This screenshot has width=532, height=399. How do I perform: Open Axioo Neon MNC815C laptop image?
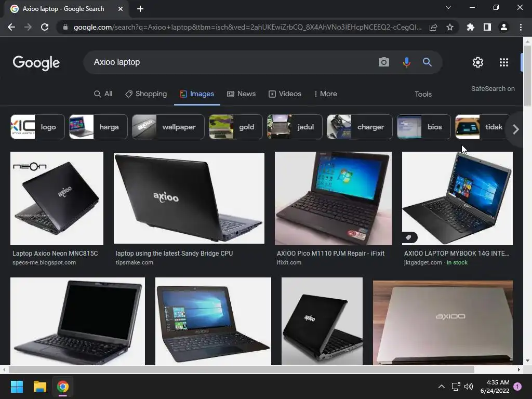tap(57, 198)
